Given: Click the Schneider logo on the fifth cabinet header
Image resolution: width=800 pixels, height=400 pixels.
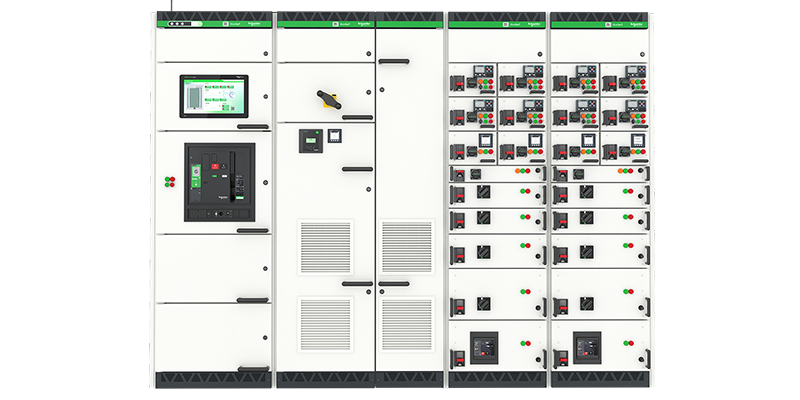Looking at the screenshot, I should [636, 24].
